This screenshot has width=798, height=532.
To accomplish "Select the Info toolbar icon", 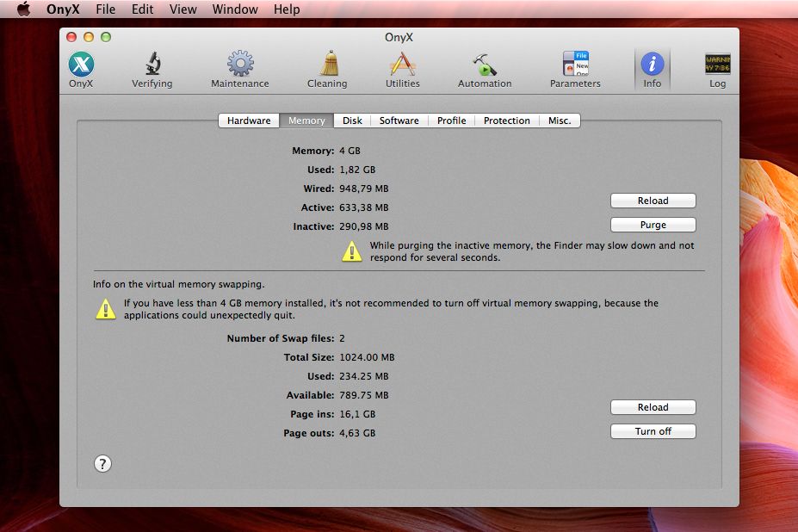I will 652,70.
